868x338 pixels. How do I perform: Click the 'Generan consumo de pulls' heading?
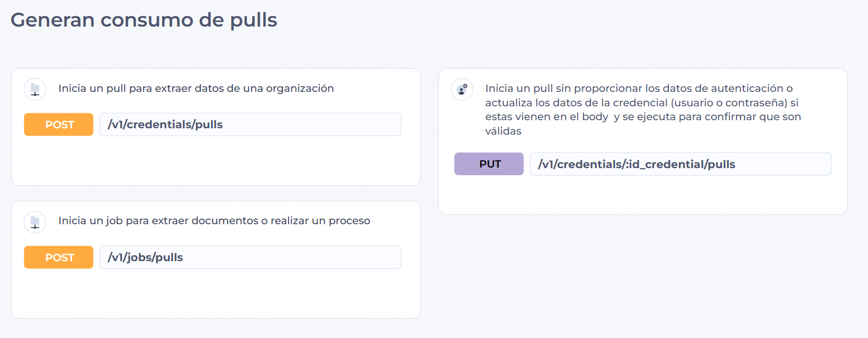144,20
